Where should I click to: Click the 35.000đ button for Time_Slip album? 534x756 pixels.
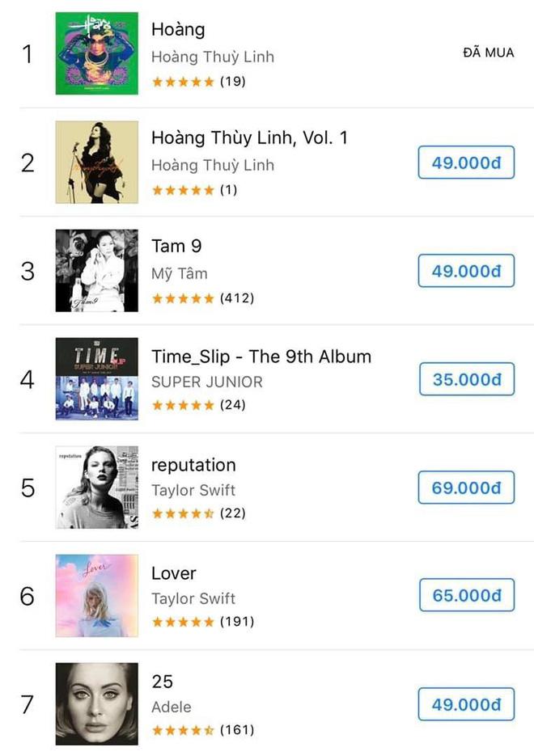pyautogui.click(x=465, y=378)
